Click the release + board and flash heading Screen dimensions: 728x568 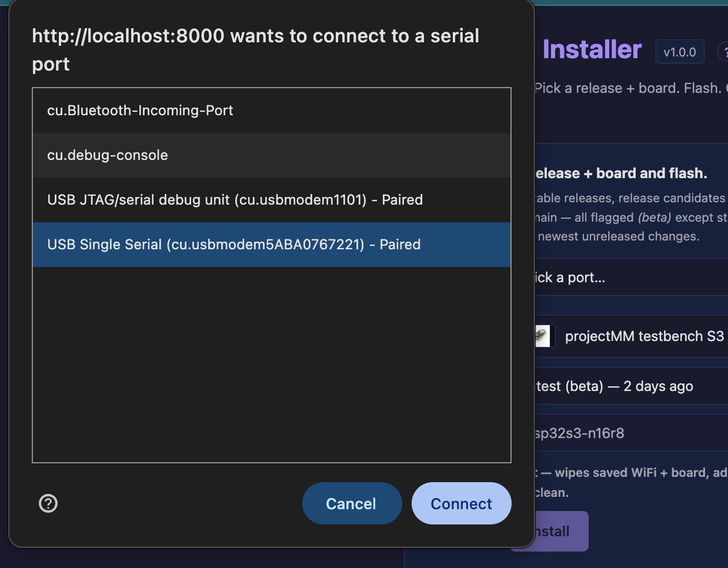point(621,173)
